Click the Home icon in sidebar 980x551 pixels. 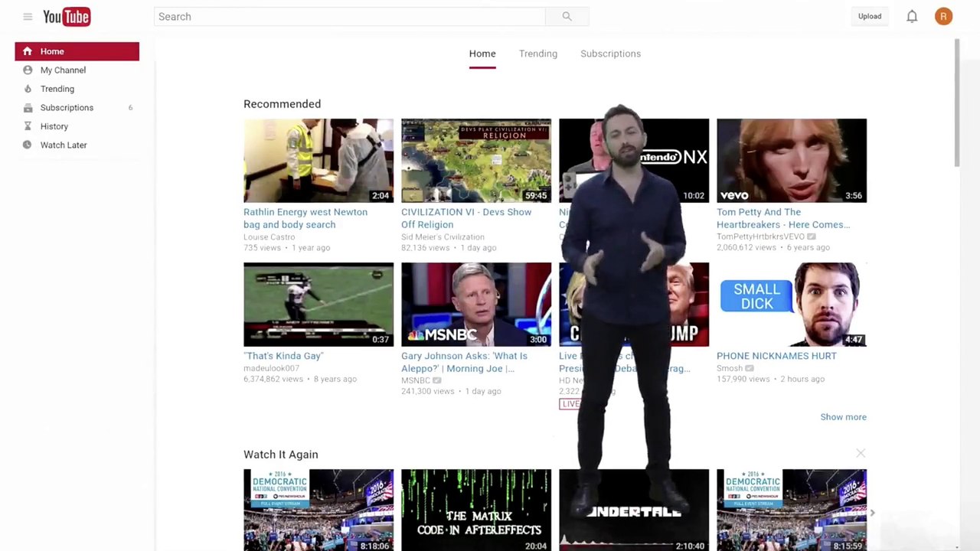click(x=28, y=51)
